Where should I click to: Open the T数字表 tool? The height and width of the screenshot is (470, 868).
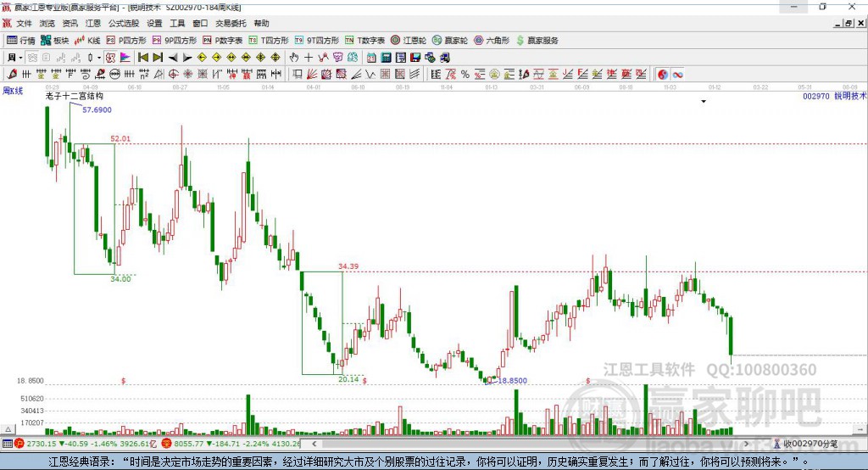coord(364,40)
